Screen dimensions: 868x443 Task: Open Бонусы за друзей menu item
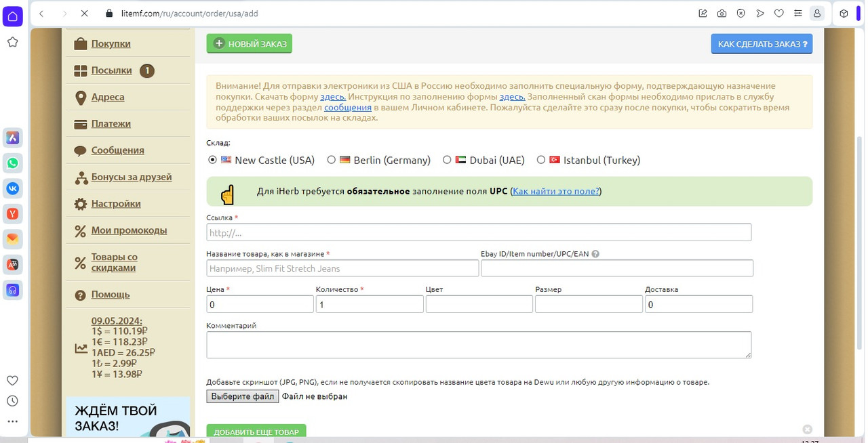(x=132, y=177)
